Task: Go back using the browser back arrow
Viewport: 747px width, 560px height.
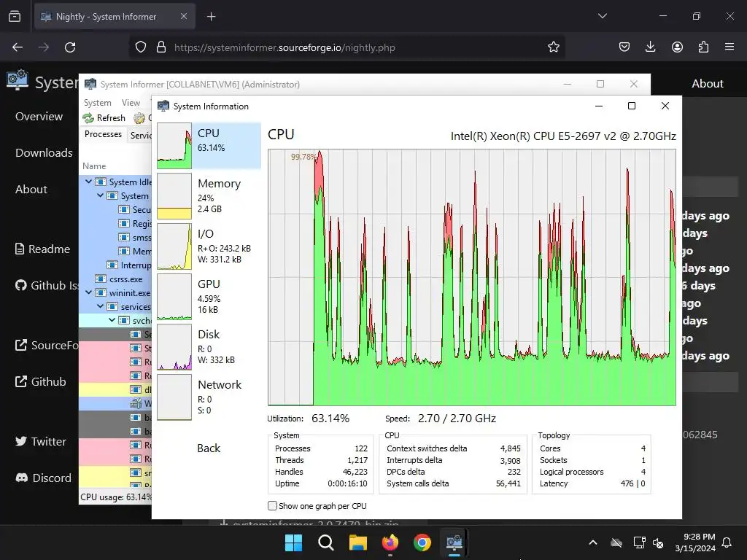Action: (18, 47)
